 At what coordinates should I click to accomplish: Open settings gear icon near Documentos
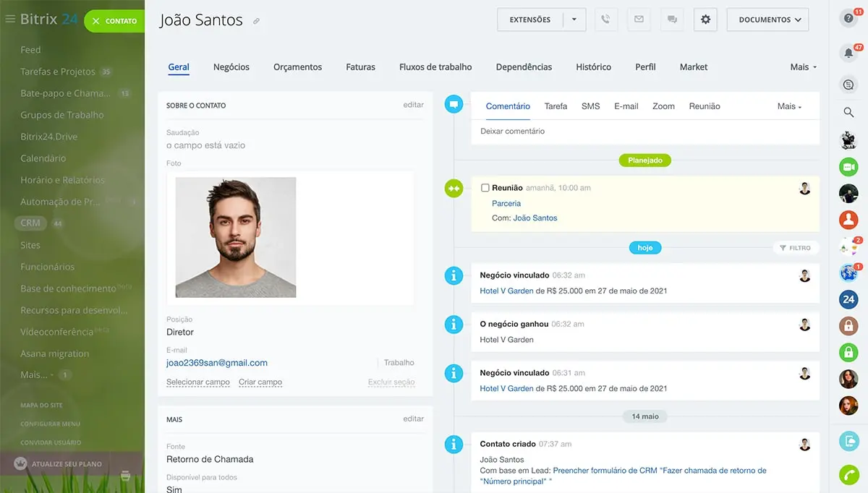coord(705,20)
